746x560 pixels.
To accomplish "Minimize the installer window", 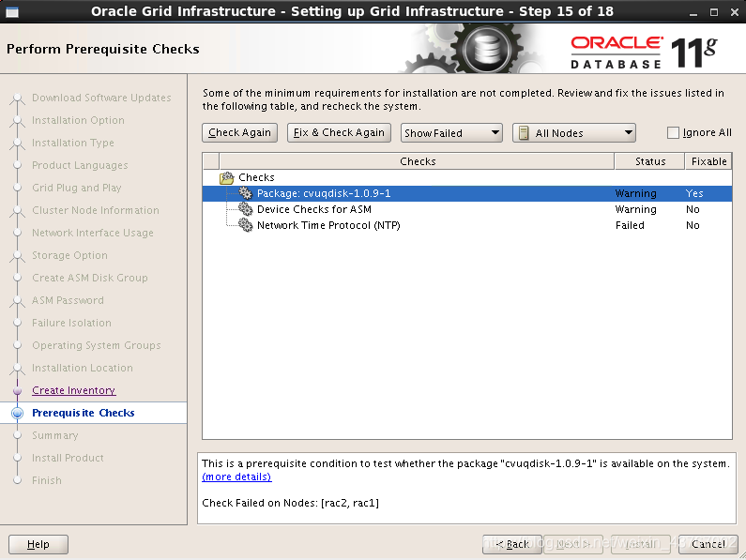I will point(693,13).
